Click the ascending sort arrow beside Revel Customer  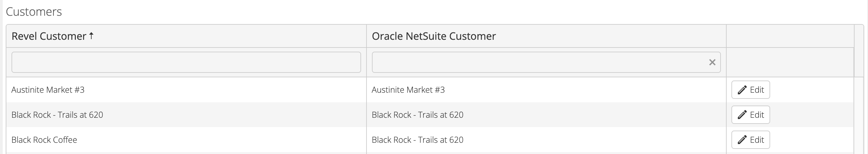tap(91, 36)
